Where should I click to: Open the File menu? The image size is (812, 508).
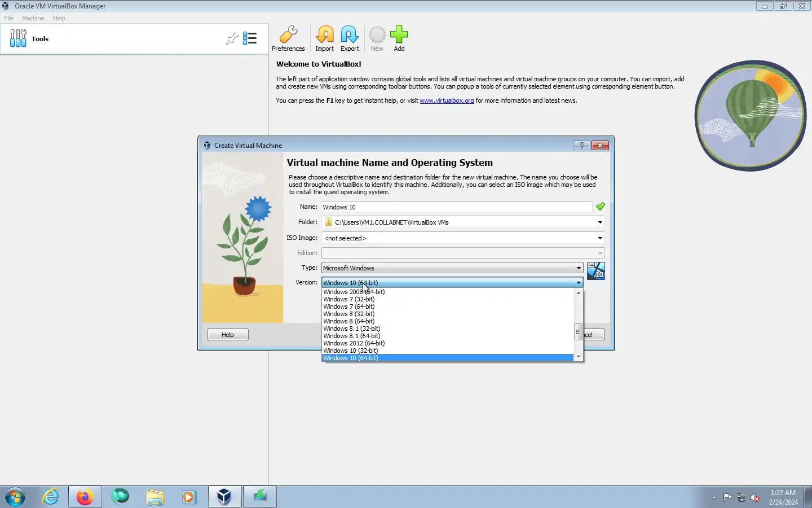[x=8, y=18]
